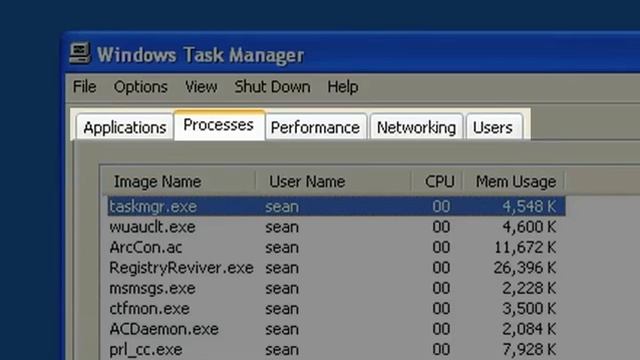Click the 4,548 K memory value
The image size is (640, 360).
529,207
